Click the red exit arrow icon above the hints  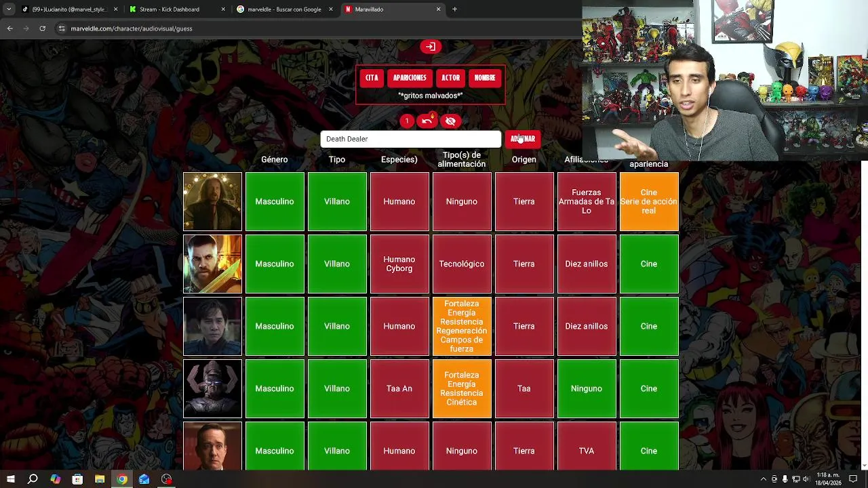(430, 47)
